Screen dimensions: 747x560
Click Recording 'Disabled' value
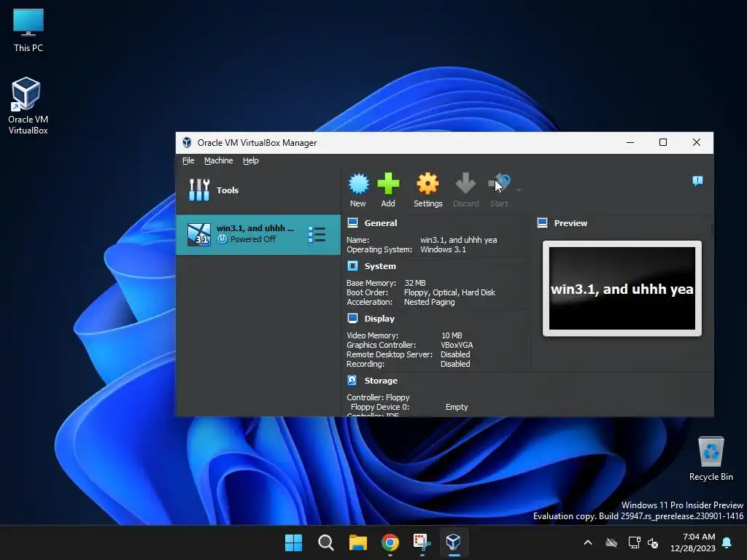[455, 364]
